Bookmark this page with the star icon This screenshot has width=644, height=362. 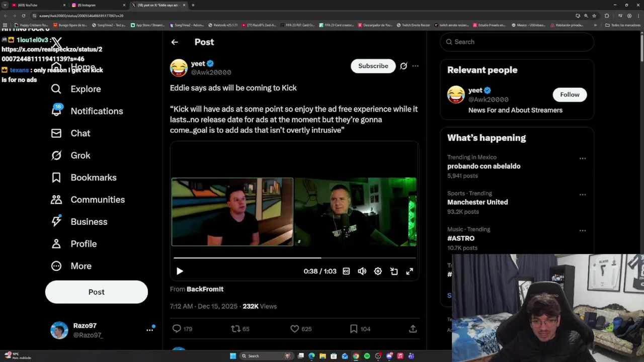pyautogui.click(x=594, y=16)
